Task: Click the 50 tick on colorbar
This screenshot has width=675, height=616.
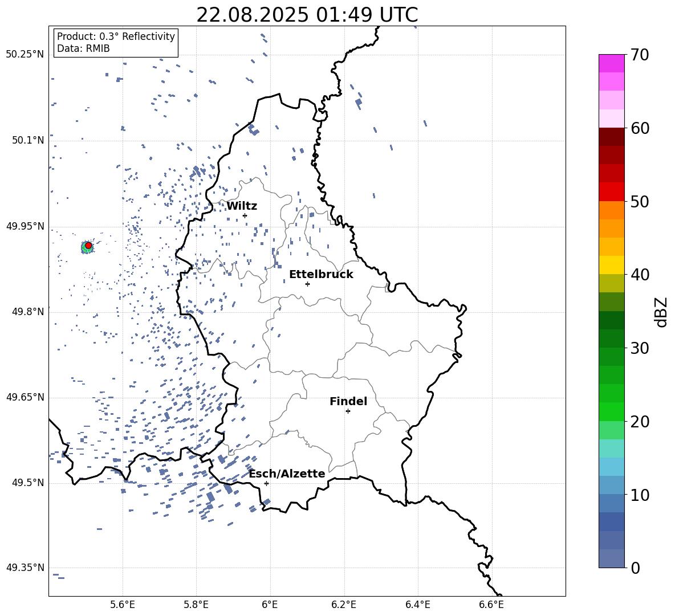Action: [x=640, y=202]
